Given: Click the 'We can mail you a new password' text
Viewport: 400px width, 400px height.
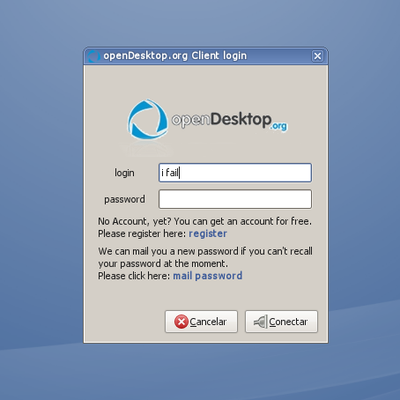Looking at the screenshot, I should (205, 257).
